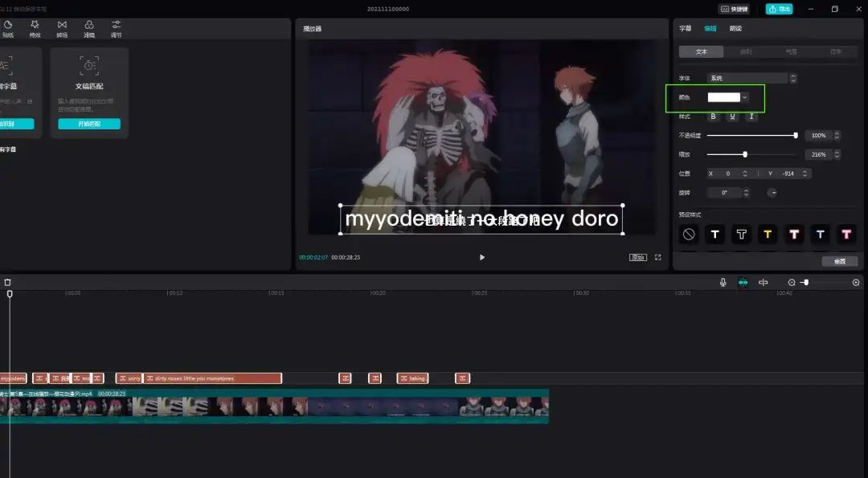Switch to the 朗读 read-aloud tab
The height and width of the screenshot is (478, 868).
coord(735,28)
